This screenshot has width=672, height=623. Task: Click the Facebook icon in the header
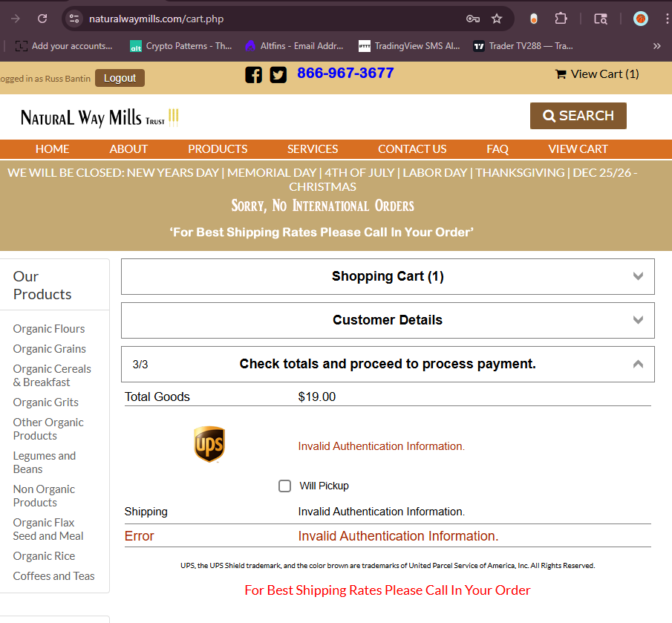click(x=253, y=75)
